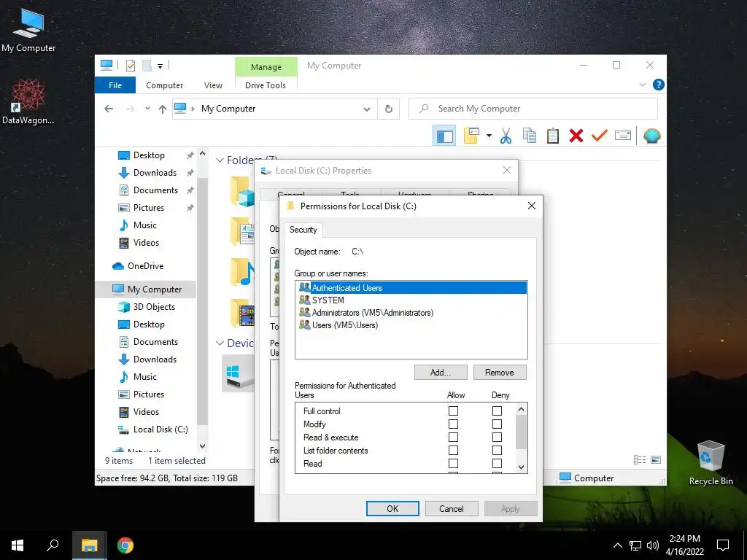This screenshot has width=747, height=560.
Task: Show hidden tray icons chevron
Action: pos(617,545)
